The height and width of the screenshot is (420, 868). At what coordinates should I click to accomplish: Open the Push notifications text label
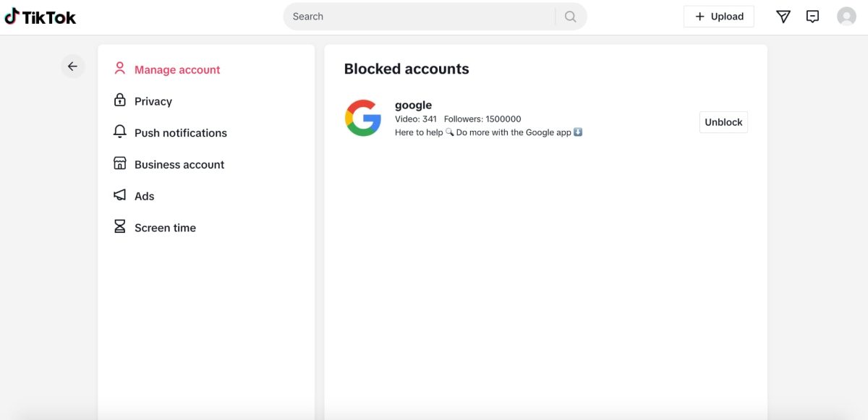pyautogui.click(x=181, y=133)
